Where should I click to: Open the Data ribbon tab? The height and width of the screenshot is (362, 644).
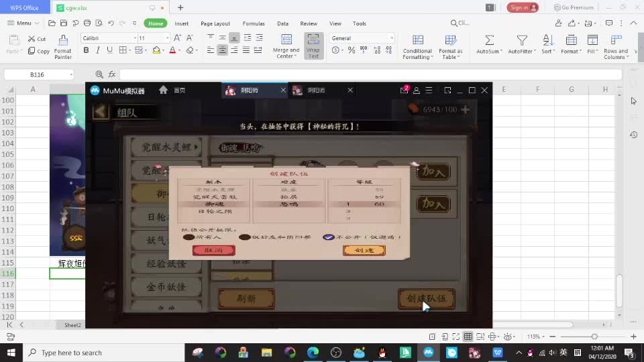282,23
